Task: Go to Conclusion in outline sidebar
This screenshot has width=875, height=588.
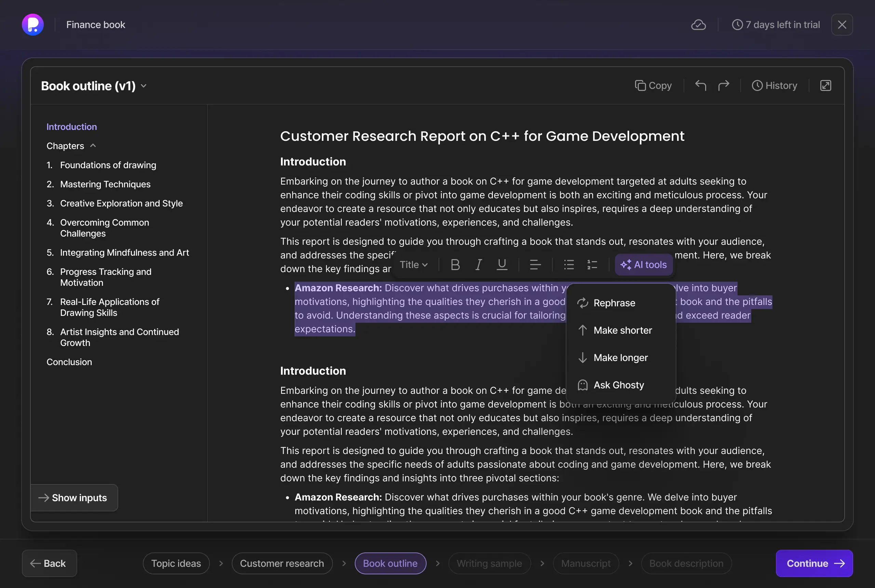Action: (69, 362)
